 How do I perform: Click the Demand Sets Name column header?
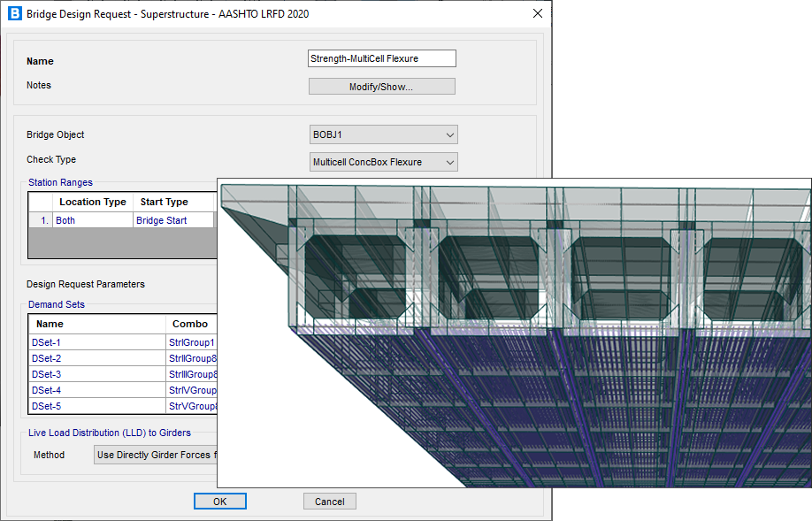97,325
